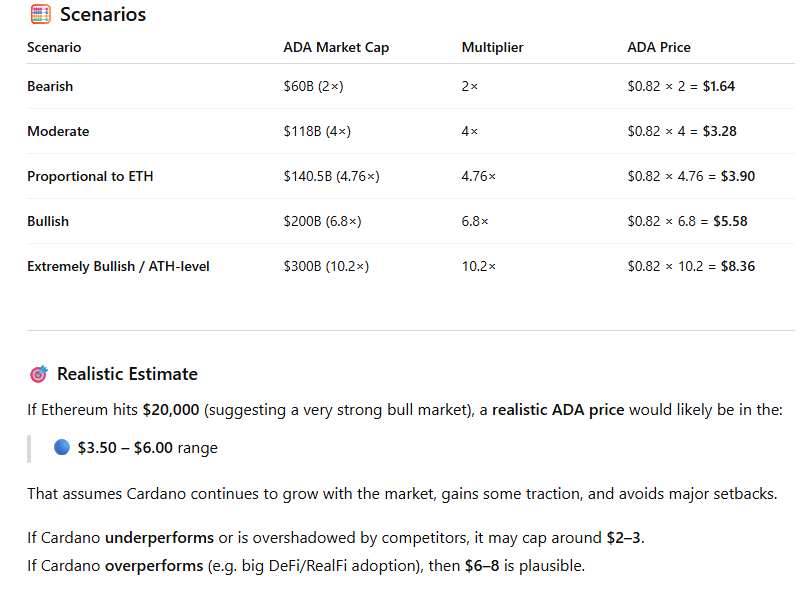The width and height of the screenshot is (808, 594).
Task: Click the Scenario column header
Action: point(54,48)
